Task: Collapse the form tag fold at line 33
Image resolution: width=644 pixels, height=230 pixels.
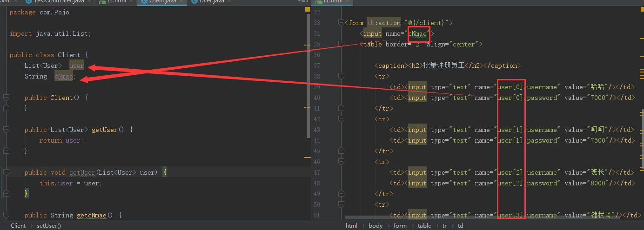Action: tap(341, 23)
